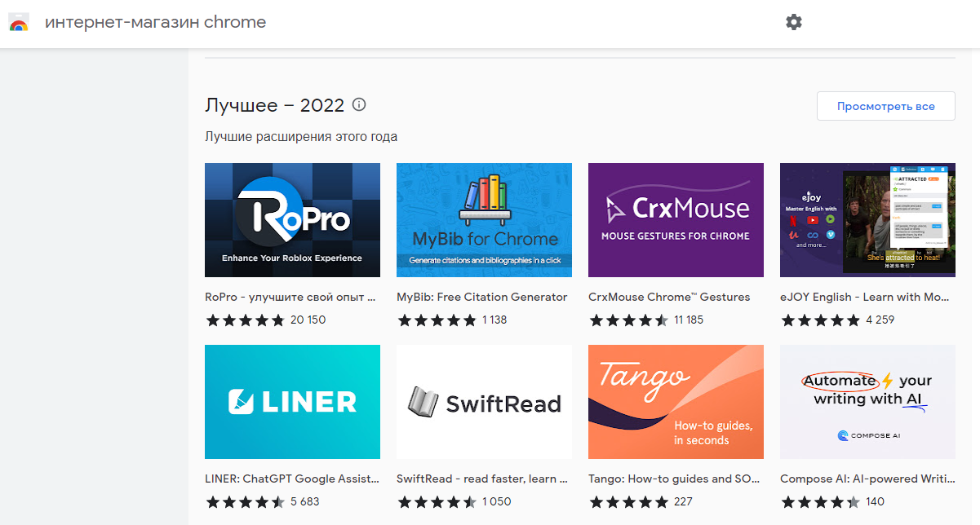Click the MyBib: Free Citation Generator title

[x=481, y=297]
